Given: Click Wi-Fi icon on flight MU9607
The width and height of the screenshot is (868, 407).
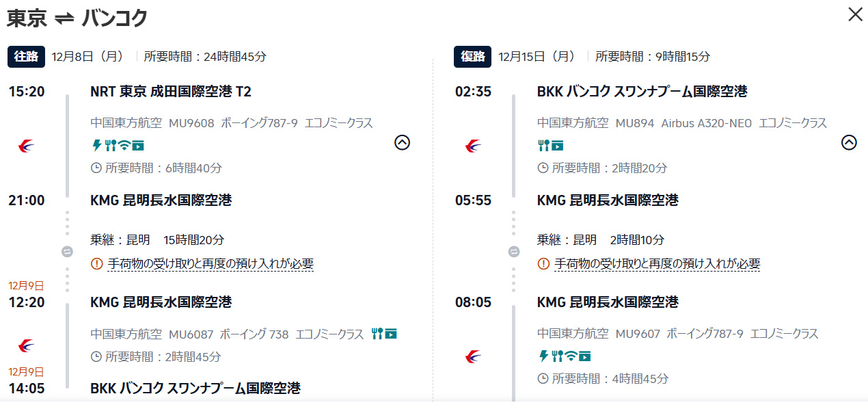Looking at the screenshot, I should (x=571, y=356).
